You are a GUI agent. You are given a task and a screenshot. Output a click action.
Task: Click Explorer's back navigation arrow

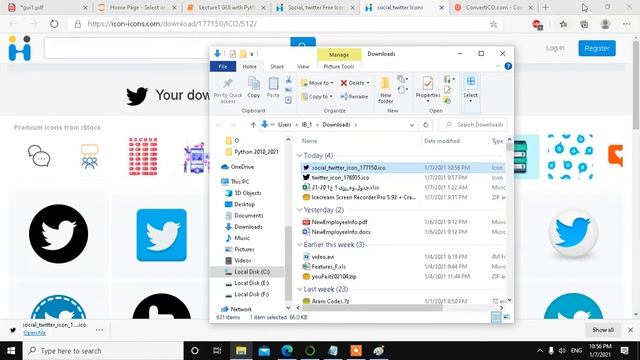(219, 125)
